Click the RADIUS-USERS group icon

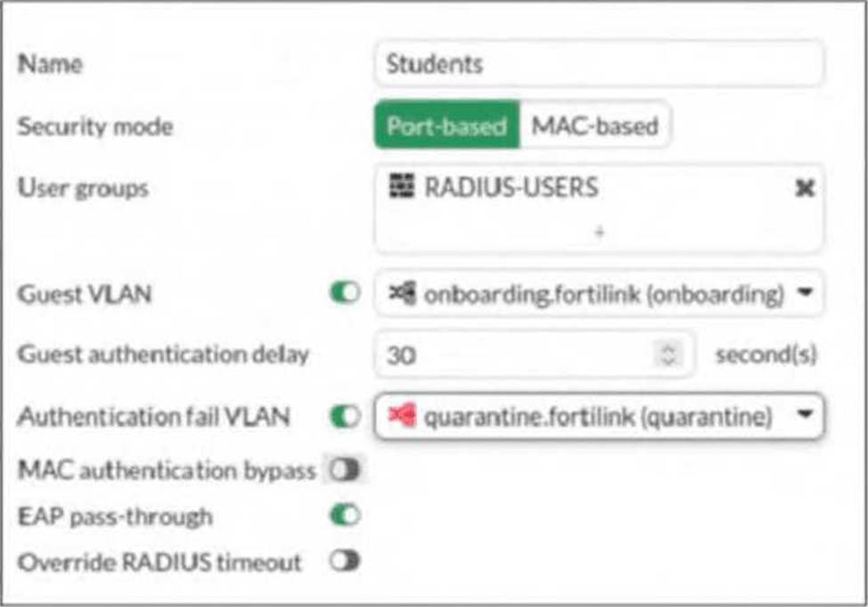403,187
